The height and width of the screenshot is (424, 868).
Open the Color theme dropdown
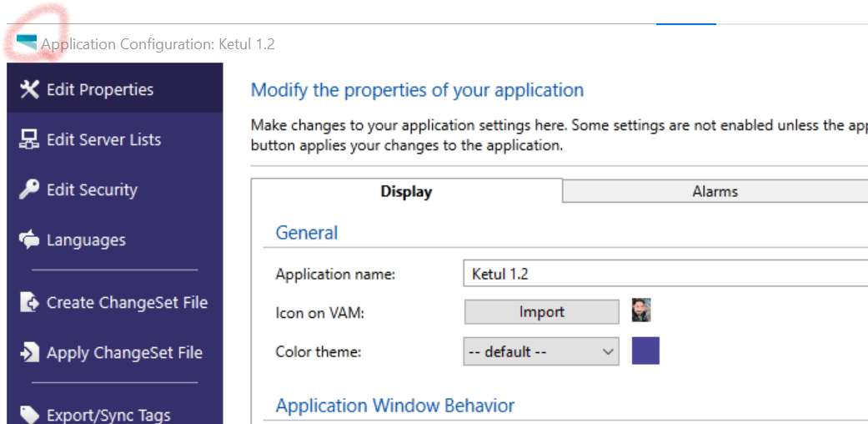pos(540,351)
